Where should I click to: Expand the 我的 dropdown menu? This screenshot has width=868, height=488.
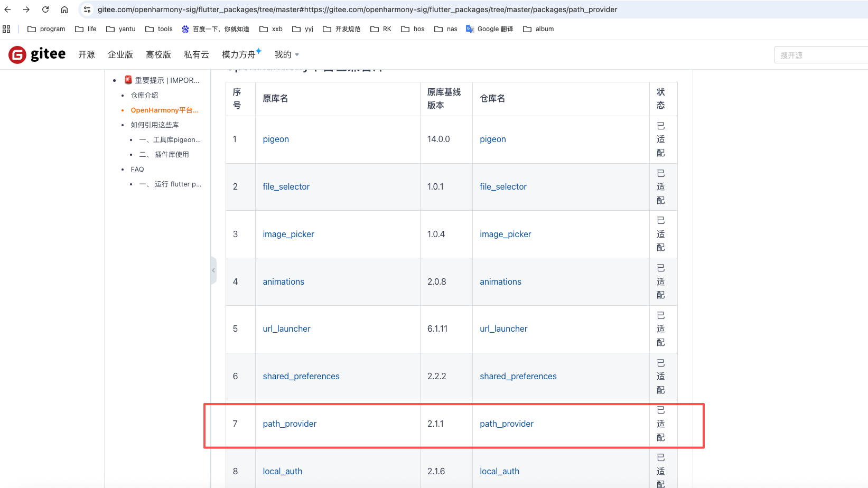286,54
